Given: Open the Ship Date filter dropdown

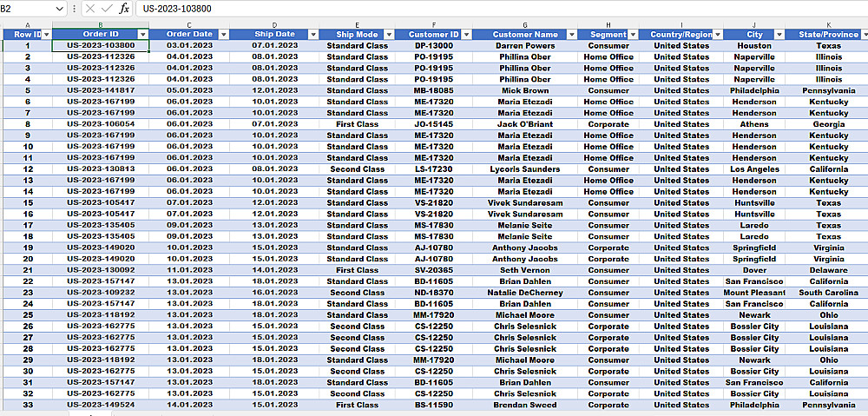Looking at the screenshot, I should click(313, 35).
